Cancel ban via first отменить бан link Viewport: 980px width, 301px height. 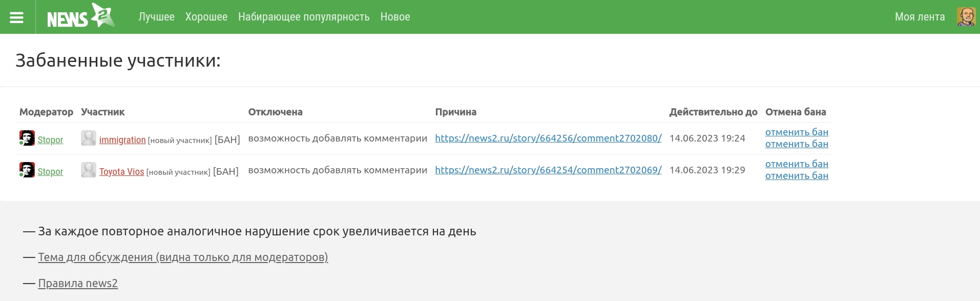point(797,132)
